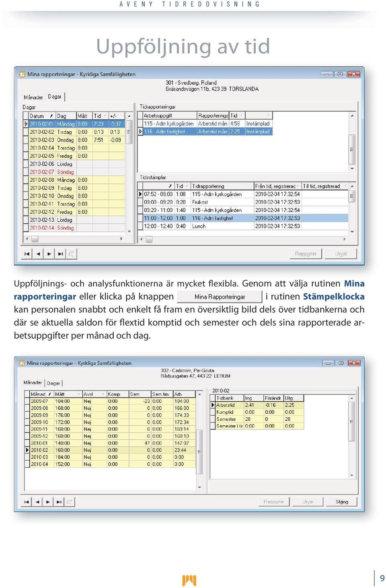
Task: Go to previous record in Svedberg window
Action: pyautogui.click(x=38, y=254)
